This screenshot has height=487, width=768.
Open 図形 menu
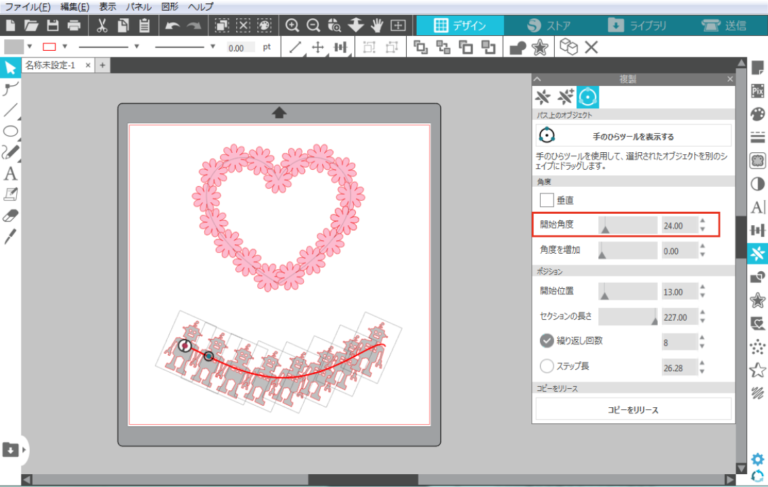pos(169,7)
